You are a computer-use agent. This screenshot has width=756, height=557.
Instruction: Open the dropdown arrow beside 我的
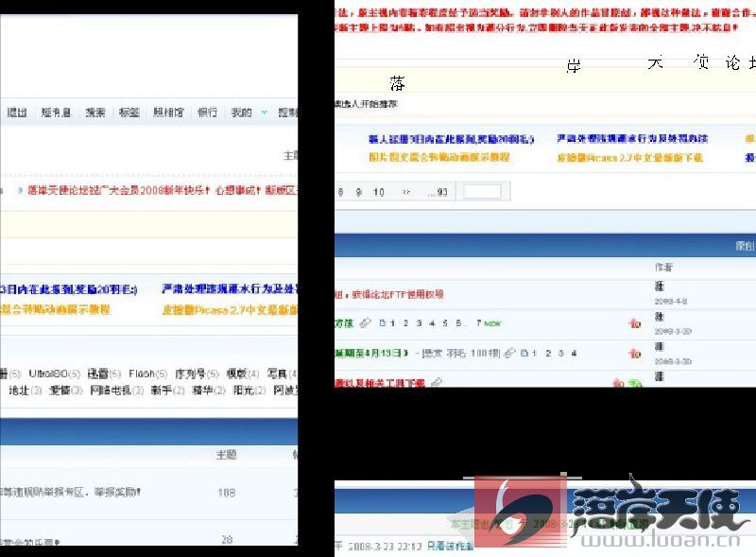pos(265,113)
